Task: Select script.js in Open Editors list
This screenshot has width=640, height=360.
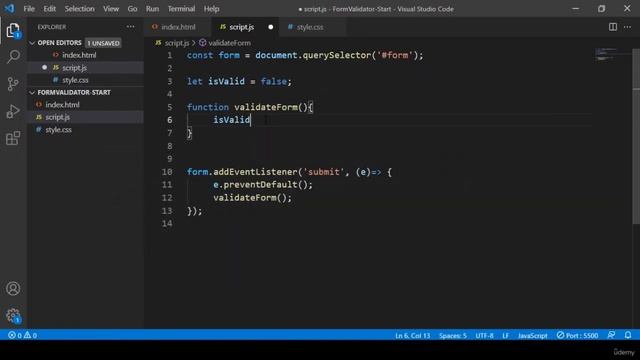Action: click(85, 68)
